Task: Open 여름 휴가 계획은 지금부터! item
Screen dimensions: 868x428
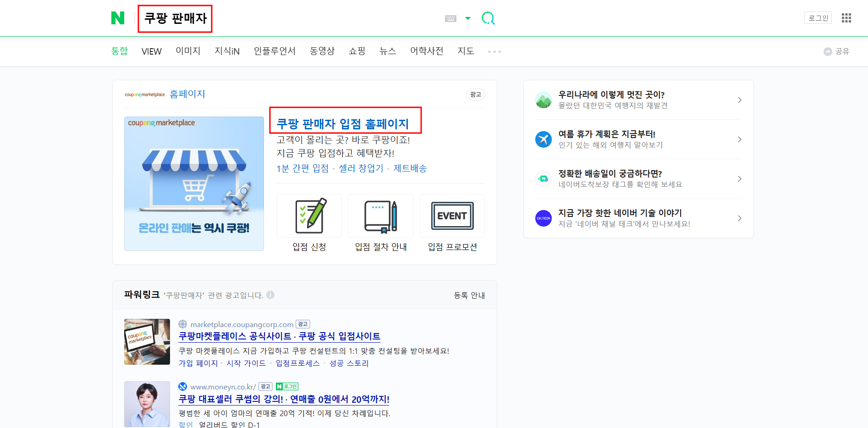Action: [x=607, y=134]
